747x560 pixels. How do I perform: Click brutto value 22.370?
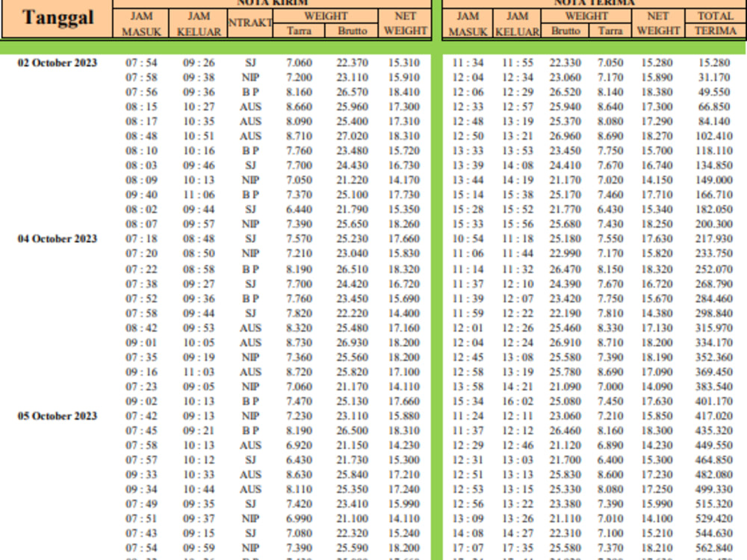tap(353, 63)
